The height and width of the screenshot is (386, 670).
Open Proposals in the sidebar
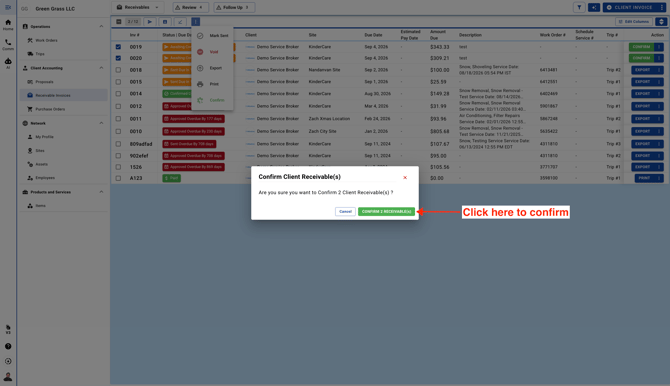tap(64, 82)
